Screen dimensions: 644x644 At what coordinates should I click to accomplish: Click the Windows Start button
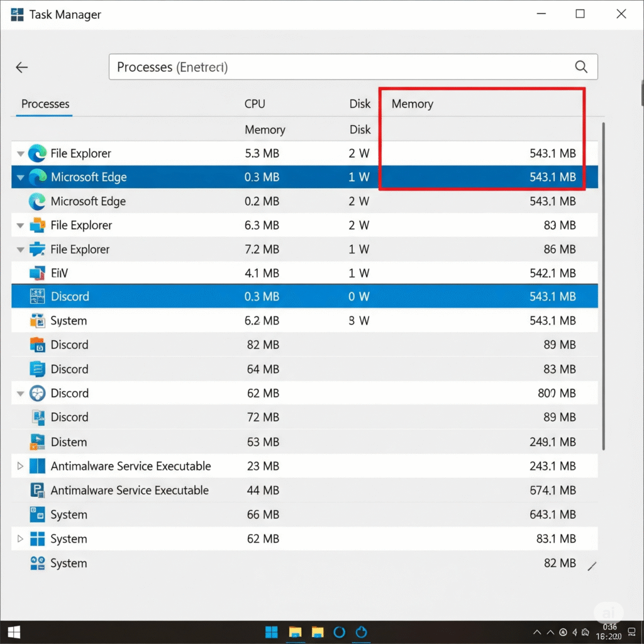(x=13, y=631)
